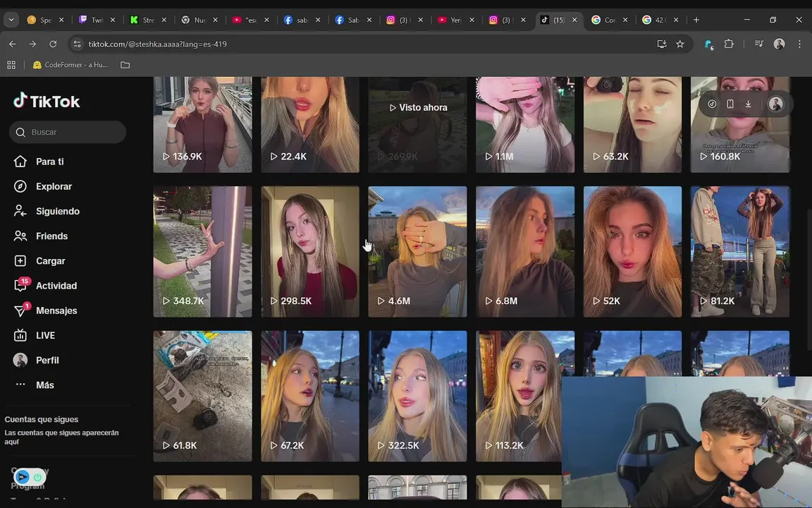Click the phone icon in floating widget
The image size is (812, 508).
pyautogui.click(x=730, y=104)
